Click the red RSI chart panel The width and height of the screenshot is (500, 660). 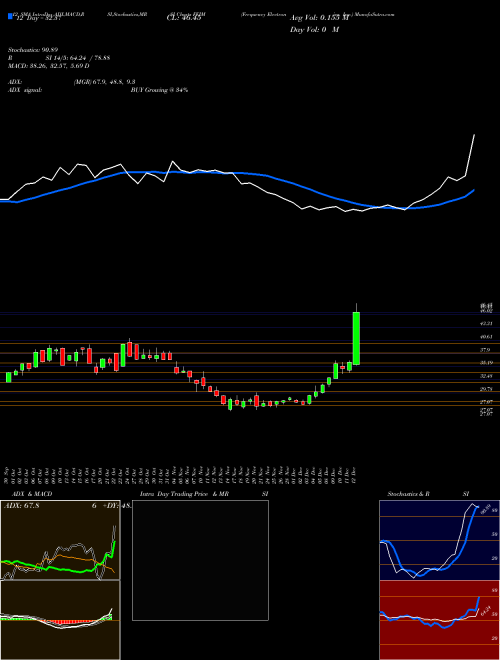point(439,620)
